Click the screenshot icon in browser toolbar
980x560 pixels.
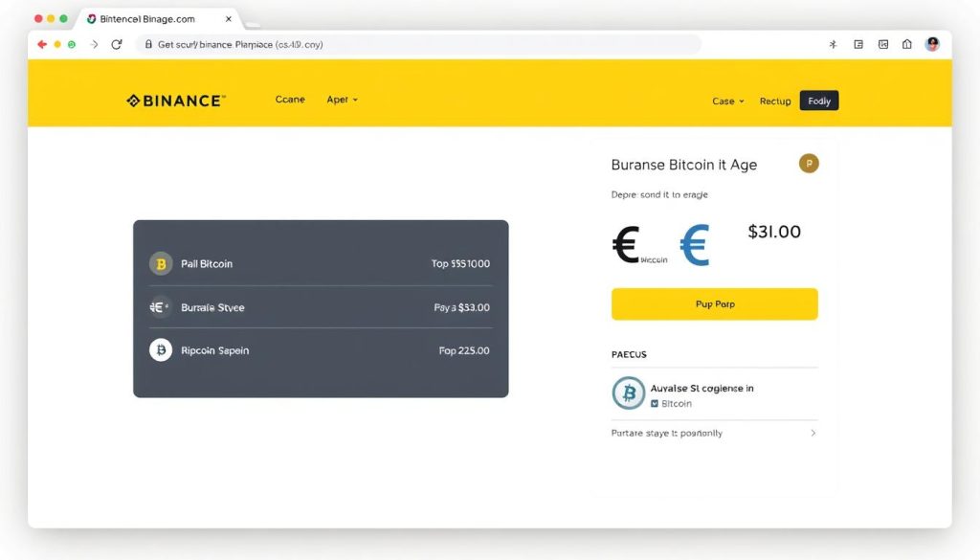(883, 44)
